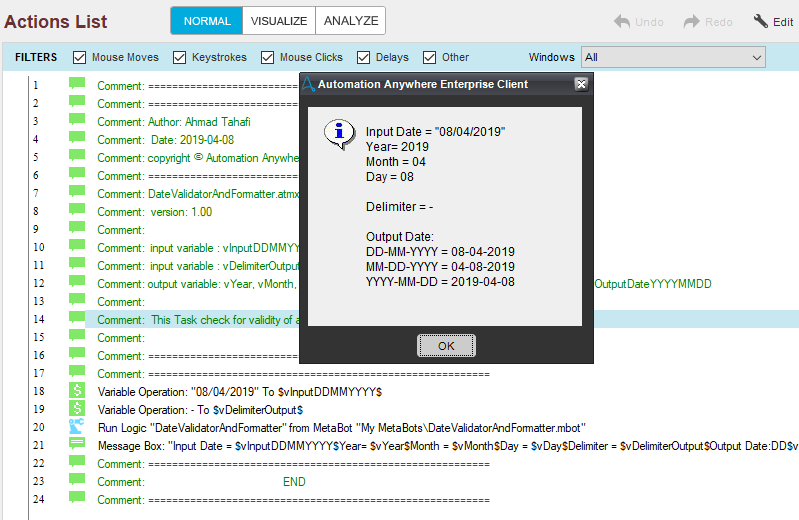Open the Windows filter dropdown
Screen dimensions: 799x520
point(673,58)
